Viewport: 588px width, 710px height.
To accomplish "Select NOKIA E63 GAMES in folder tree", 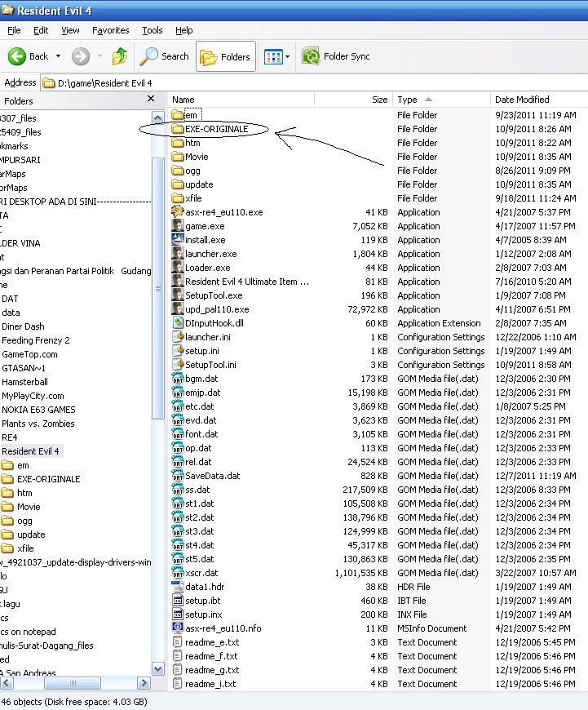I will tap(38, 410).
